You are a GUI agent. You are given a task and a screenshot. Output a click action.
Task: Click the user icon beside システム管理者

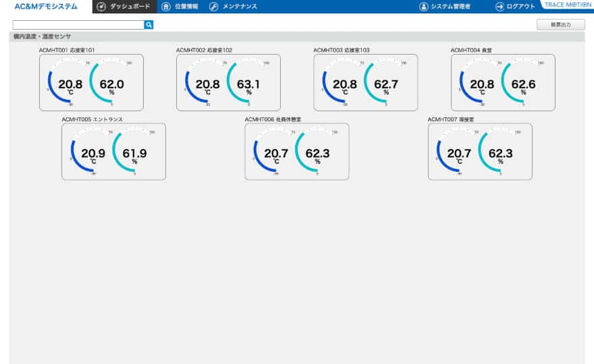click(424, 7)
